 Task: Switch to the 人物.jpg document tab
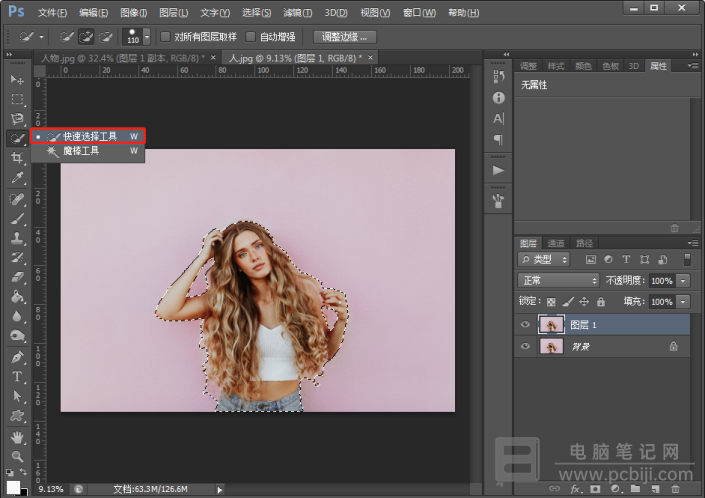[x=123, y=58]
